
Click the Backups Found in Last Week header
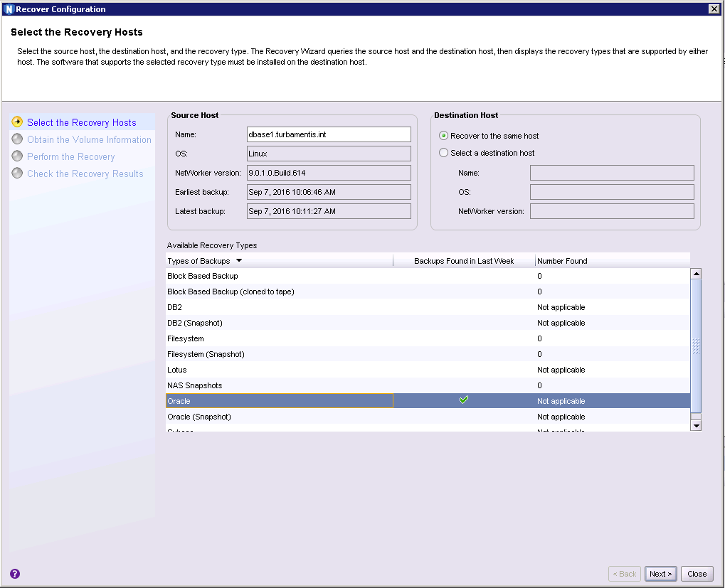pos(464,261)
